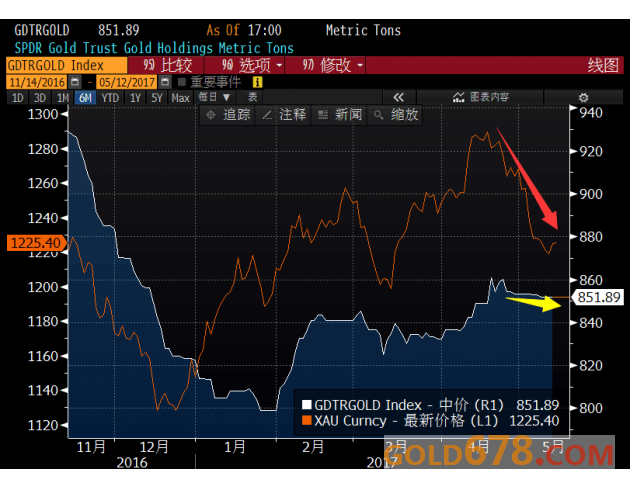The width and height of the screenshot is (630, 490).
Task: Select the 1M time range tab
Action: click(62, 98)
